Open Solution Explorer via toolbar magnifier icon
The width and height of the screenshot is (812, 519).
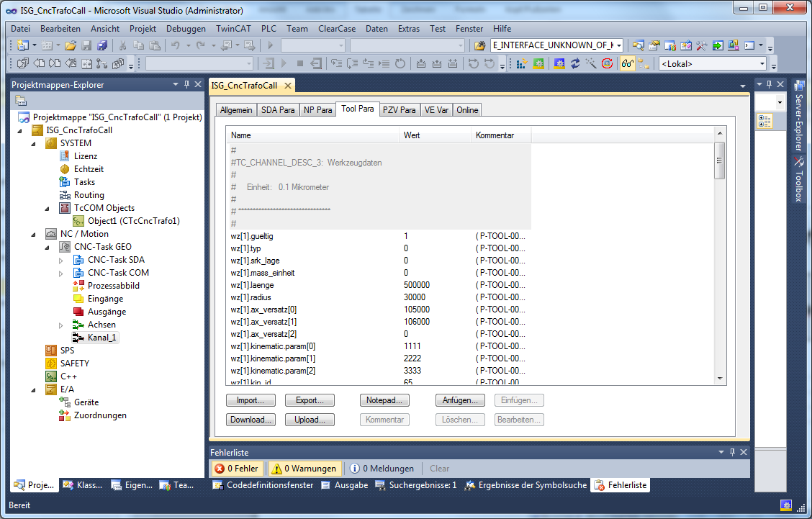pos(638,45)
